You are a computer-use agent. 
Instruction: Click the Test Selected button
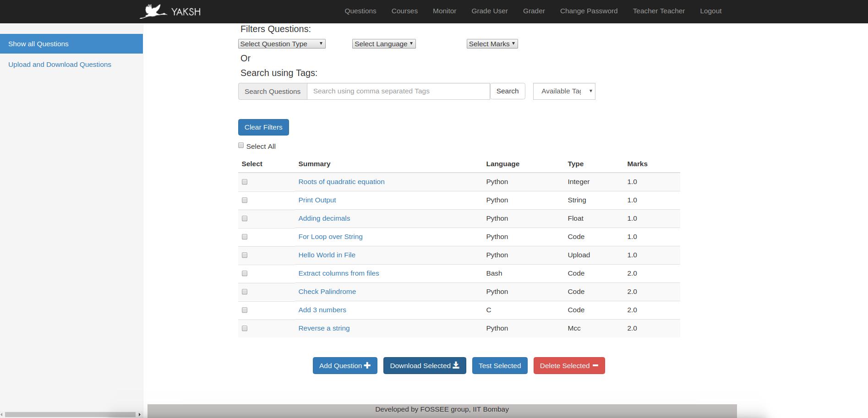[x=500, y=366]
